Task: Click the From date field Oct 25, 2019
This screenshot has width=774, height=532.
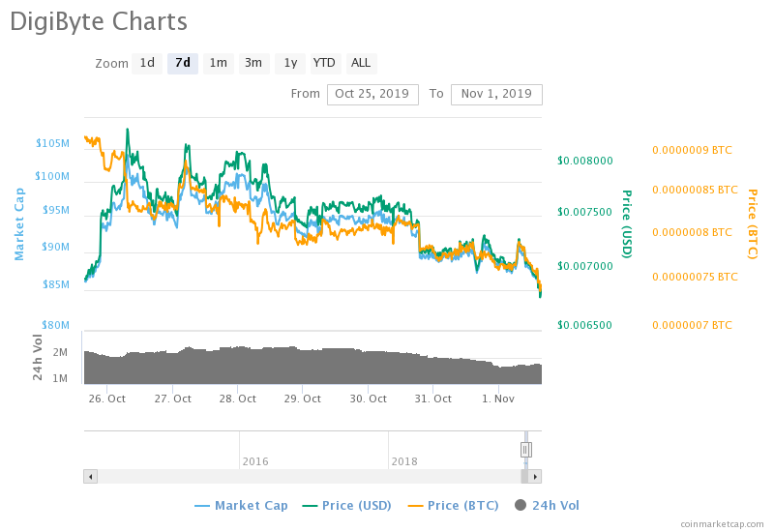Action: point(372,94)
